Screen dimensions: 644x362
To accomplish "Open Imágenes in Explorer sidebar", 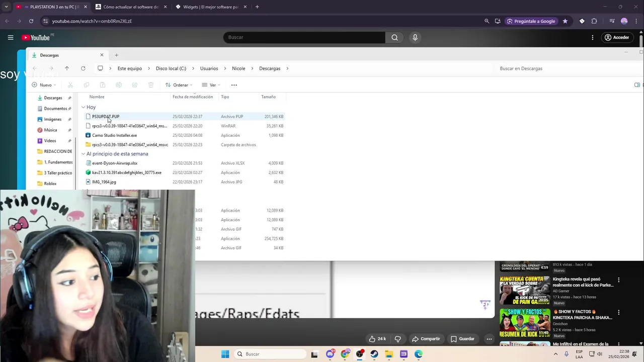I will coord(53,119).
